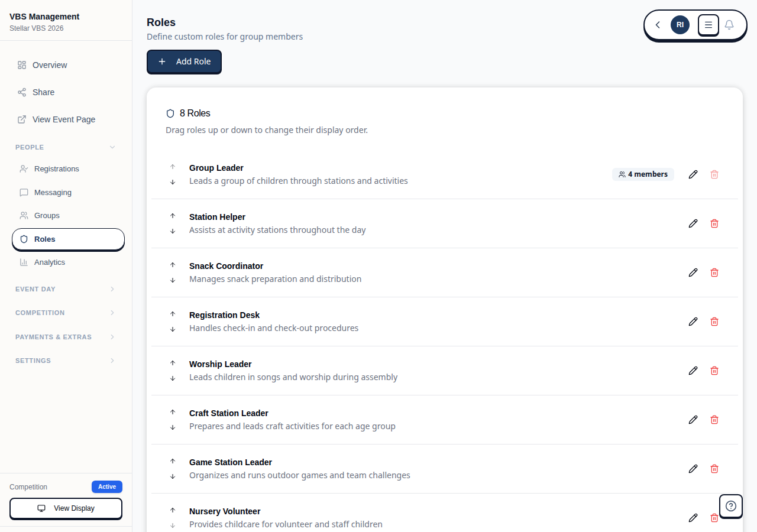This screenshot has width=757, height=532.
Task: Delete the Craft Station Leader role
Action: pyautogui.click(x=714, y=420)
